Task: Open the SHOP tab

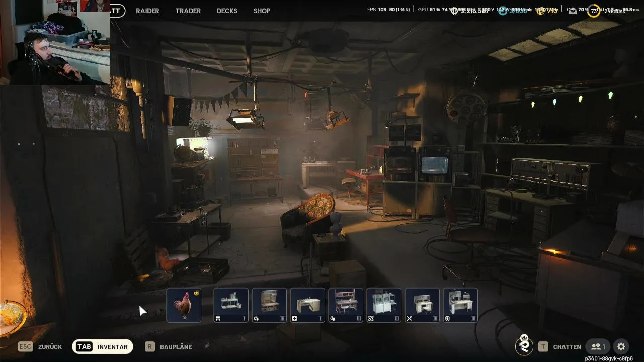Action: point(262,11)
